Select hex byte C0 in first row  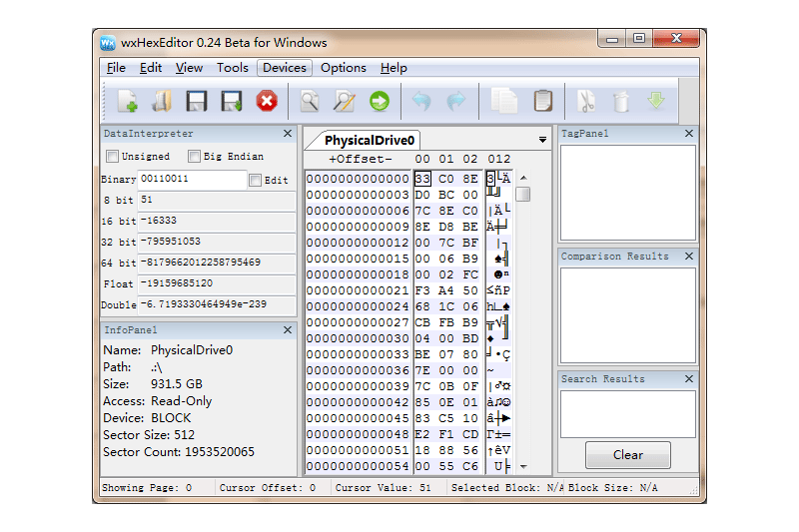click(x=446, y=179)
